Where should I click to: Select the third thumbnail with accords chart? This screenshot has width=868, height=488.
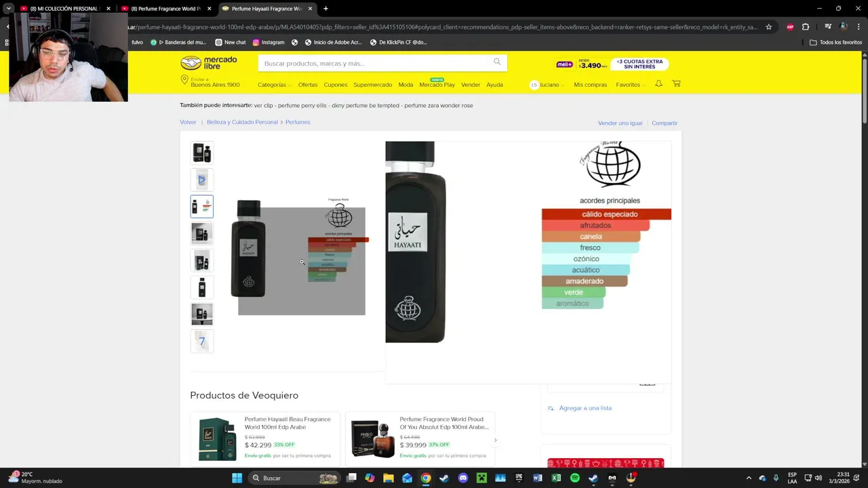pyautogui.click(x=201, y=206)
